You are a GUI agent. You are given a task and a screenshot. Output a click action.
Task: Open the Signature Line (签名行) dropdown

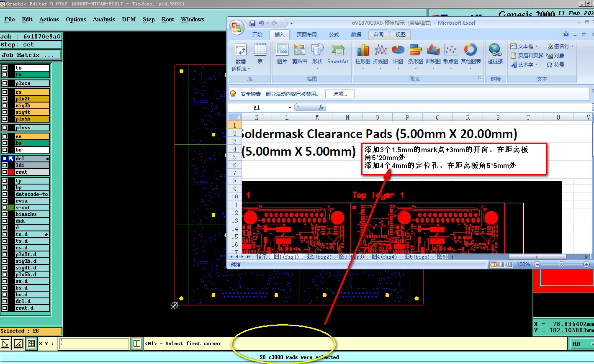tap(572, 46)
